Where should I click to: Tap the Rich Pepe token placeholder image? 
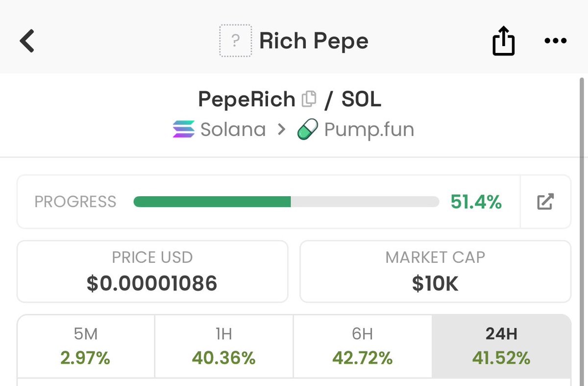pos(235,41)
